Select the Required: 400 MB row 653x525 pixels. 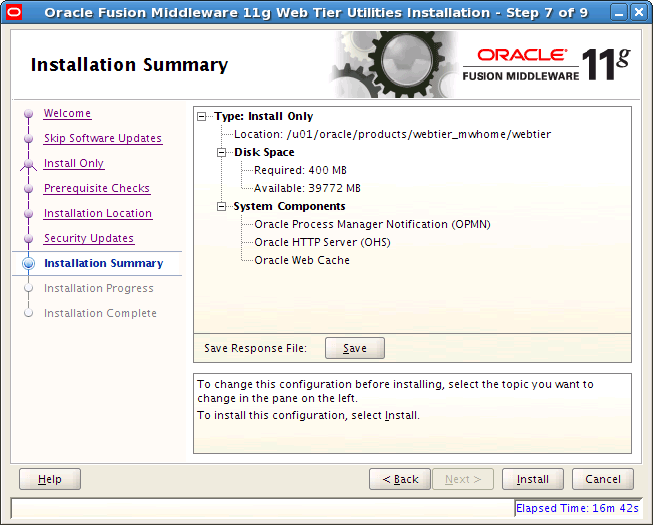(x=300, y=170)
